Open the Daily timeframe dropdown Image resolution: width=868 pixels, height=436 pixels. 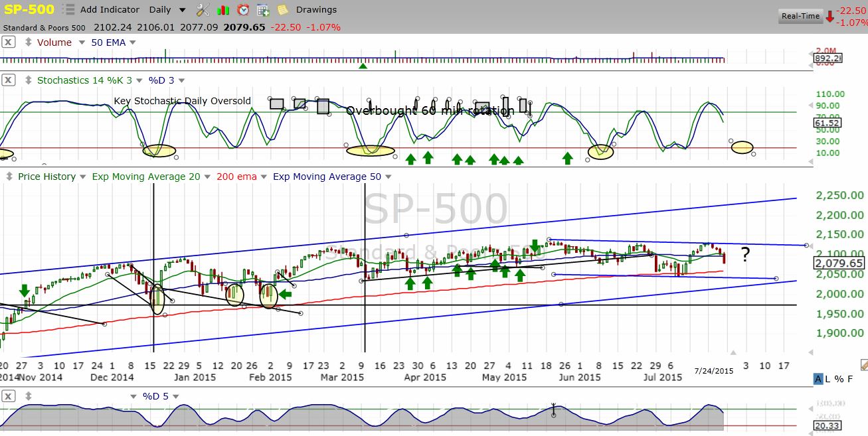(167, 10)
